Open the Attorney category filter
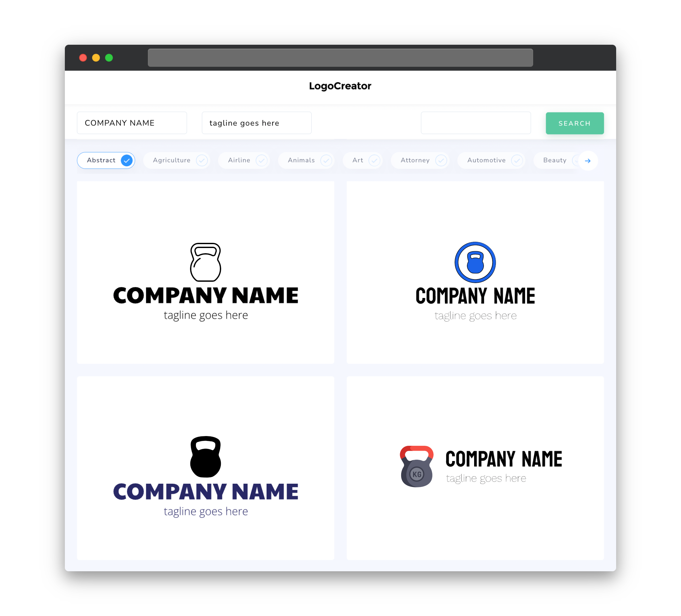681x616 pixels. tap(421, 160)
